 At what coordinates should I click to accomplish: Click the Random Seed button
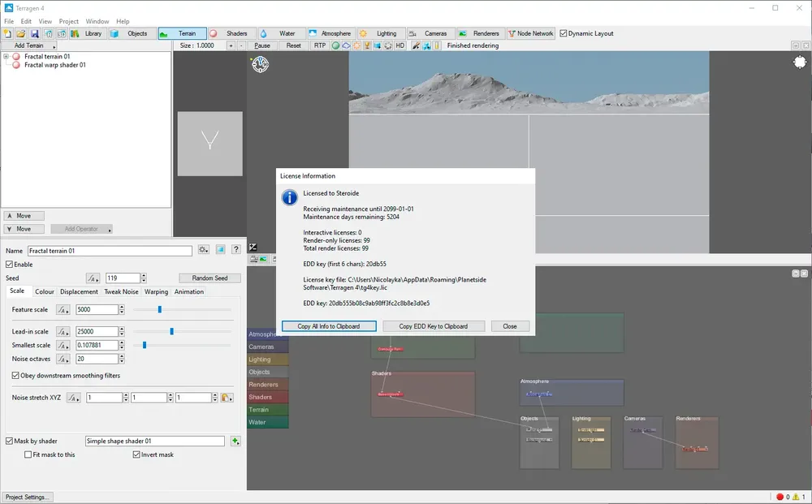(209, 278)
